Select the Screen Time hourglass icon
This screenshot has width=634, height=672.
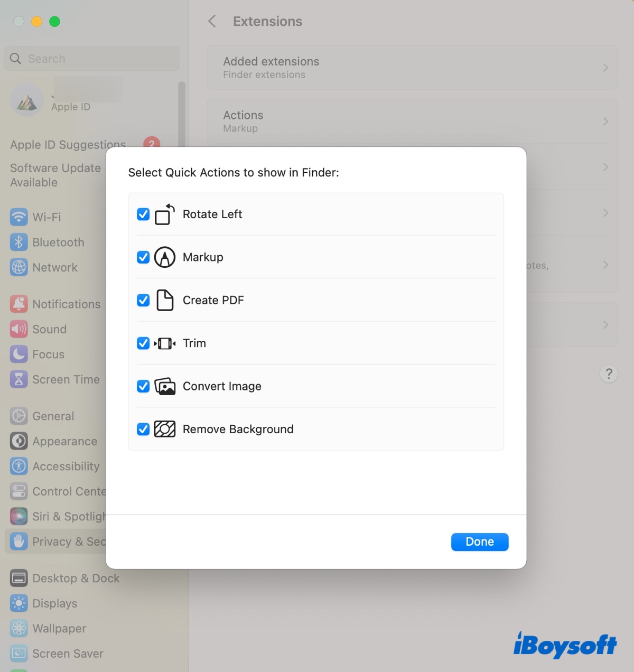[x=18, y=379]
